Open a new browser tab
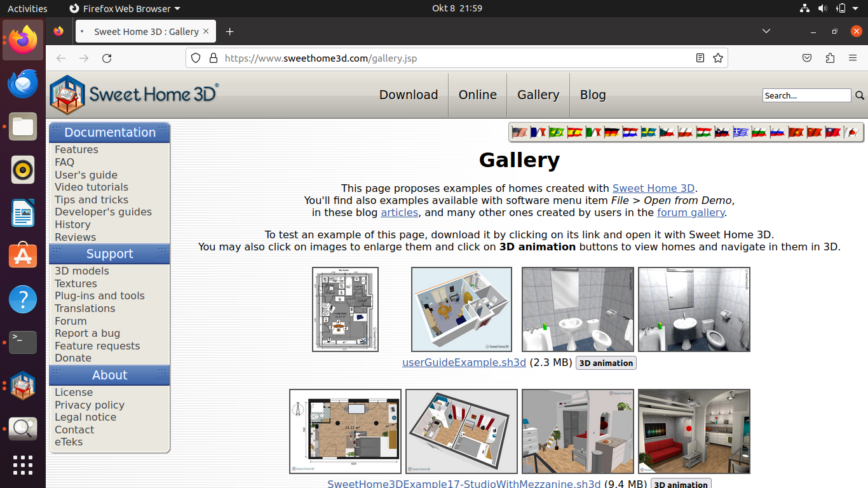 pos(230,31)
